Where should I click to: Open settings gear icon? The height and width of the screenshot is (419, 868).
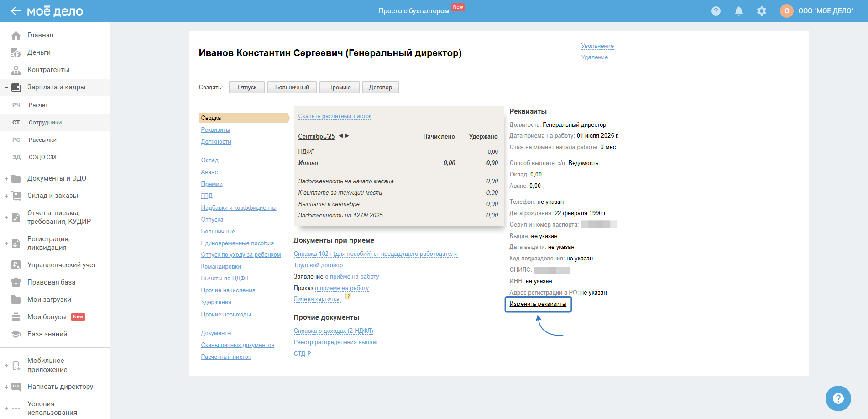(762, 11)
